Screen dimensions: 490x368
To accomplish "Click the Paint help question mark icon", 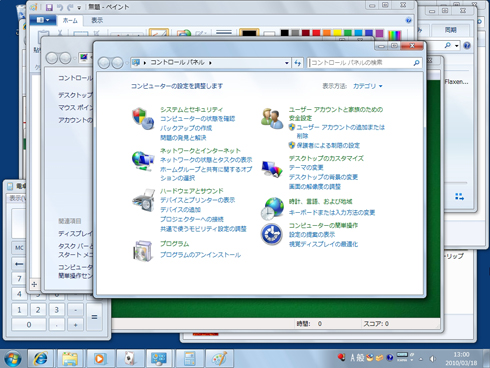I will [408, 20].
